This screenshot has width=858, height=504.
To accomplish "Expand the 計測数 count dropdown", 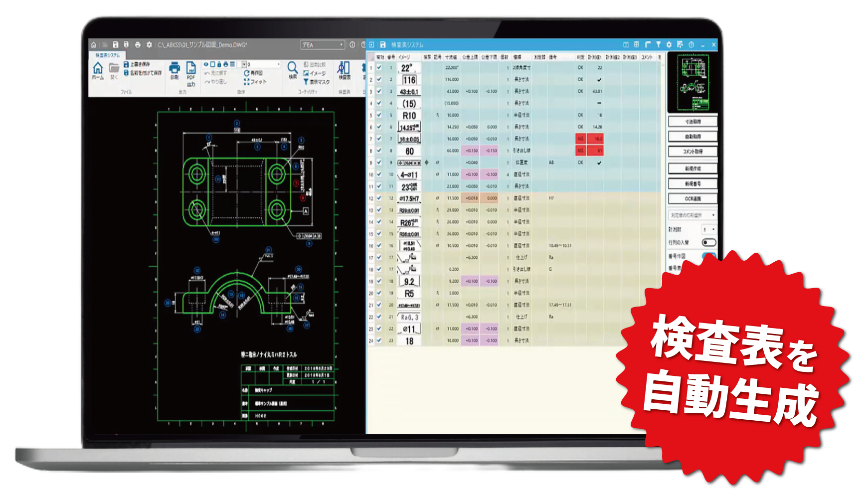I will pyautogui.click(x=709, y=229).
